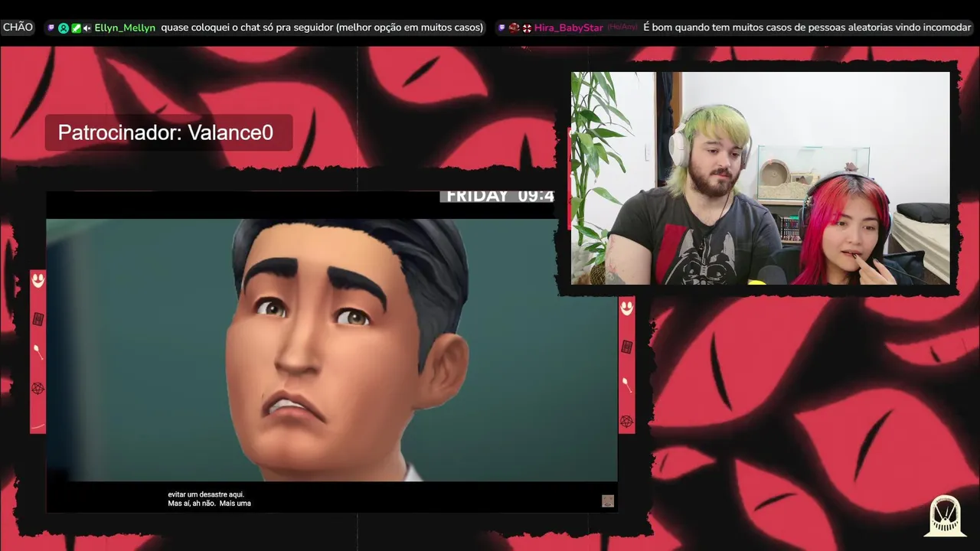Click the subtitle line "Mas aí, ah não. Mais uma"
Image resolution: width=980 pixels, height=551 pixels.
click(x=209, y=504)
